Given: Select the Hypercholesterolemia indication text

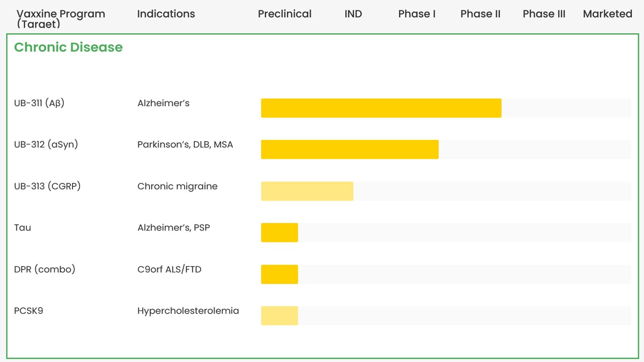Looking at the screenshot, I should click(x=188, y=311).
